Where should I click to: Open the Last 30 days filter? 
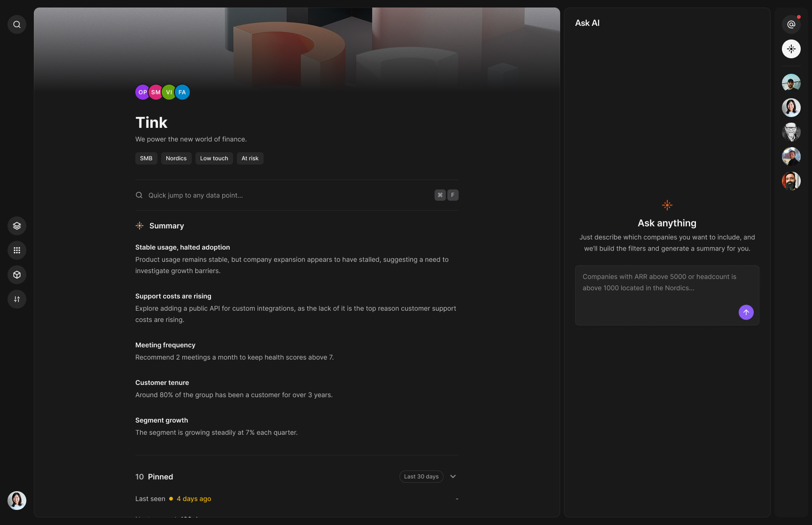[x=421, y=477]
